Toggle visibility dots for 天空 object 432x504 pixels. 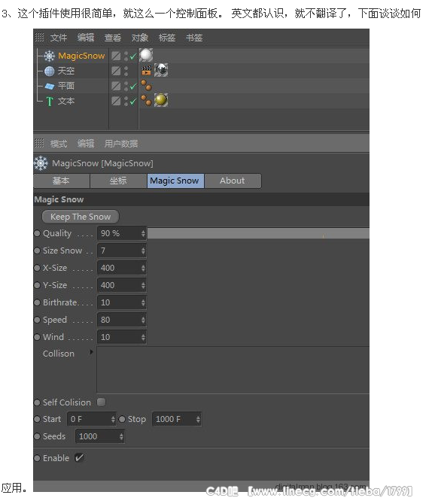coord(126,71)
